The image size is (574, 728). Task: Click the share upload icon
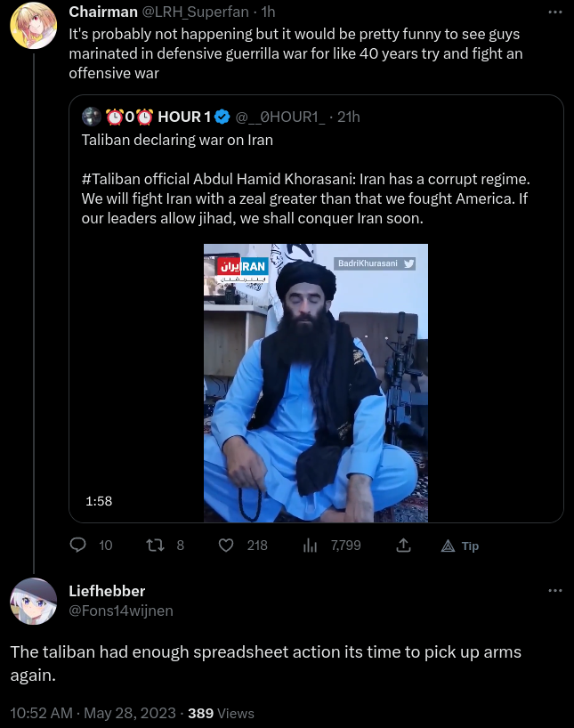click(x=403, y=545)
